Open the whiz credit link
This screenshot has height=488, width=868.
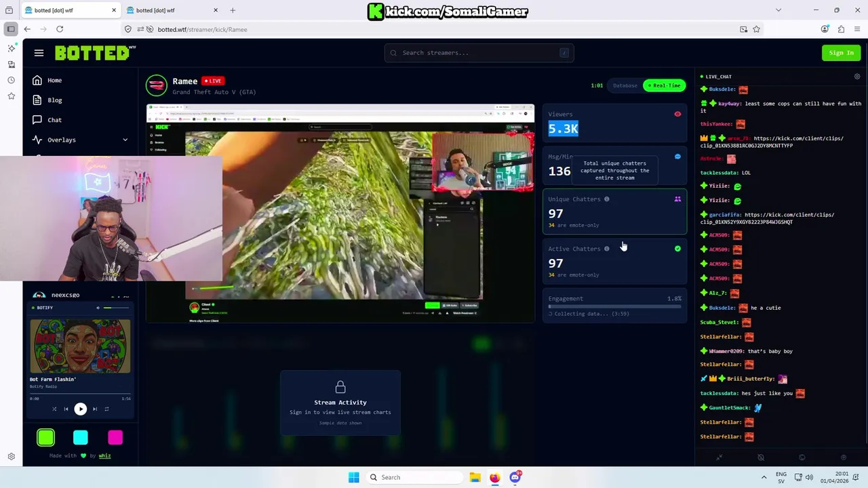[x=104, y=455]
